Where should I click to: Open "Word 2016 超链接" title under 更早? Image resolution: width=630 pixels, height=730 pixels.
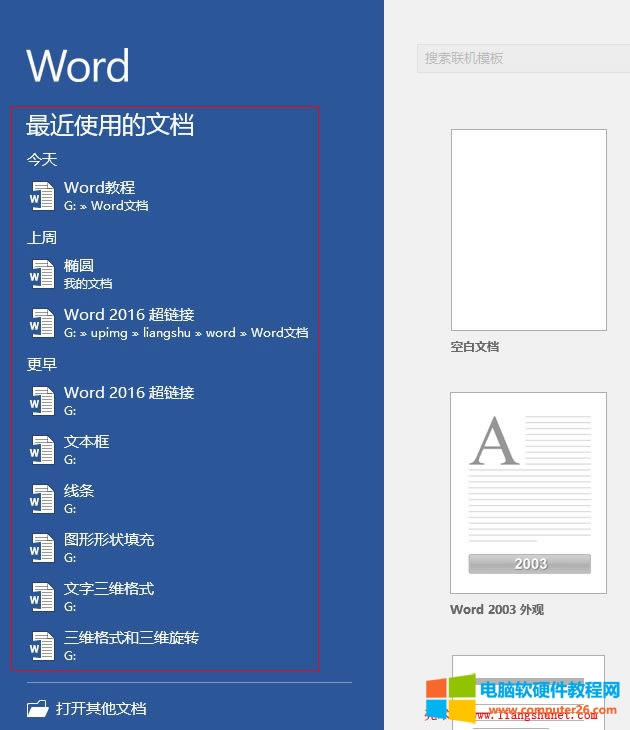[129, 393]
